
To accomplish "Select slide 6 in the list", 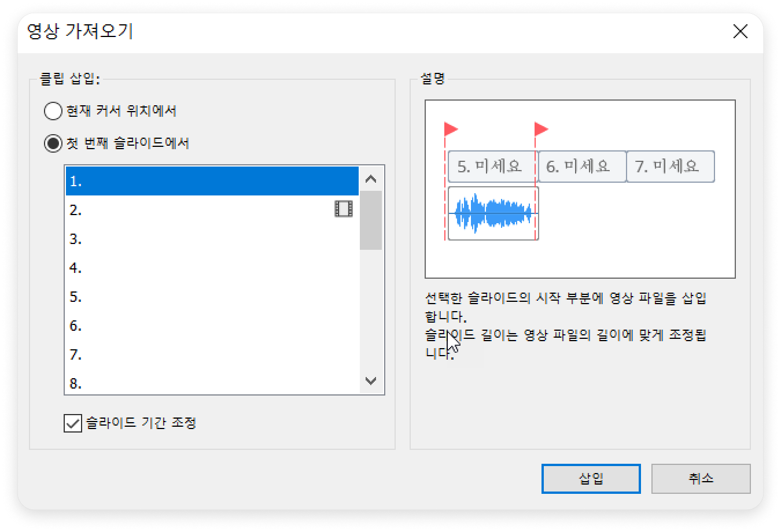I will [212, 326].
